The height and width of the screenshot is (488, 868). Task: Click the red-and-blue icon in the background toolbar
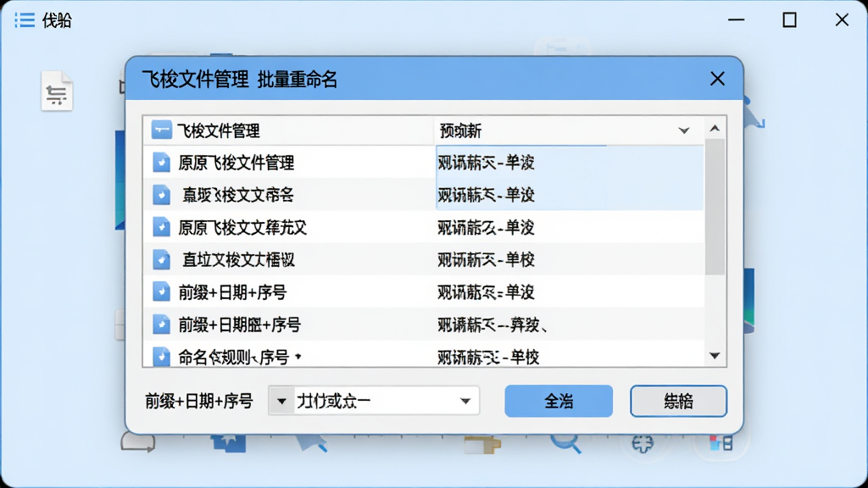pyautogui.click(x=721, y=442)
